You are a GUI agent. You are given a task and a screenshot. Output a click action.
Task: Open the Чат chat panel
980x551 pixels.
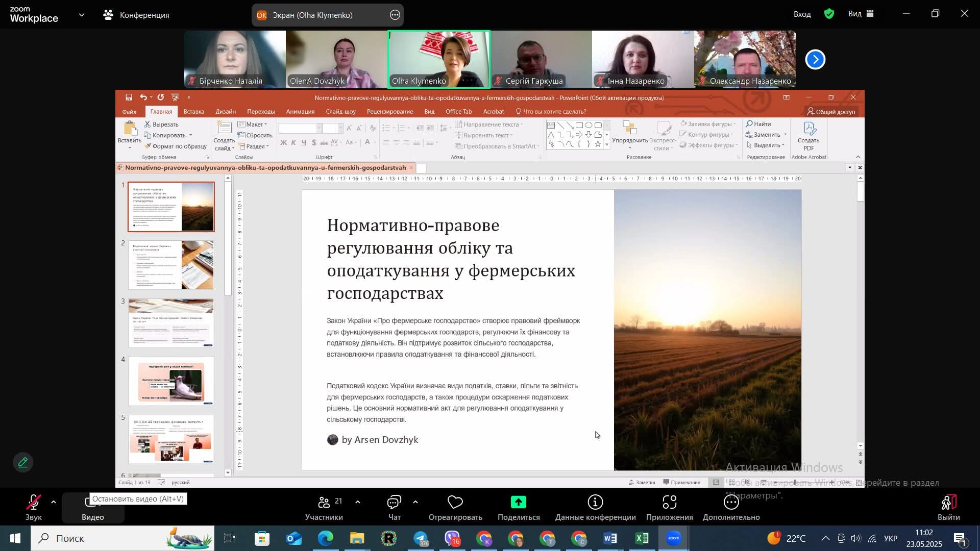[394, 508]
